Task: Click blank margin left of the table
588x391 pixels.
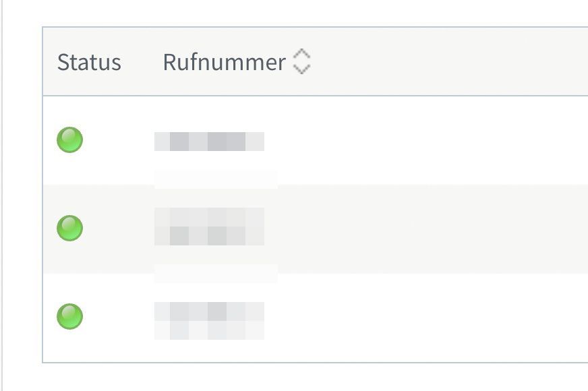Action: tap(23, 202)
